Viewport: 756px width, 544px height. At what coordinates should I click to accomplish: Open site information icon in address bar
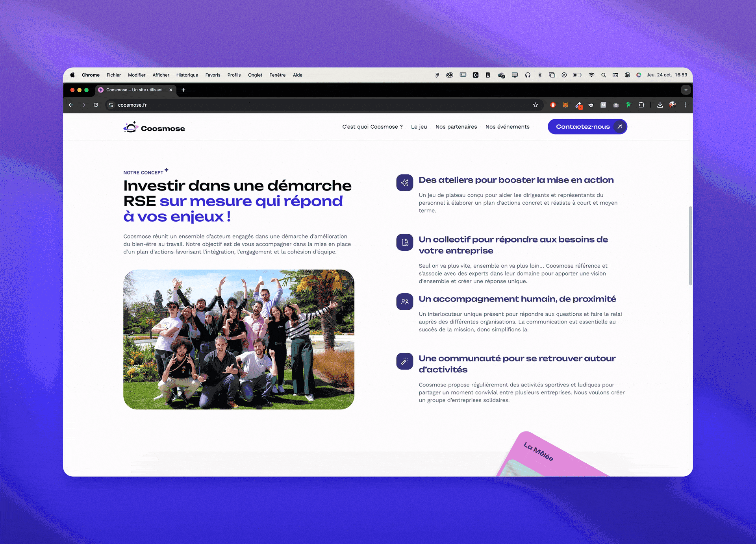[111, 105]
